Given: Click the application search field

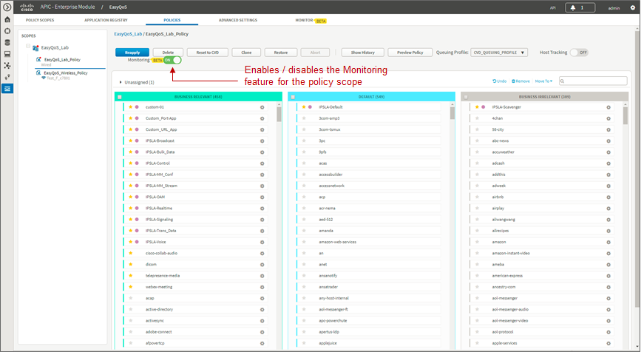Looking at the screenshot, I should [x=593, y=81].
